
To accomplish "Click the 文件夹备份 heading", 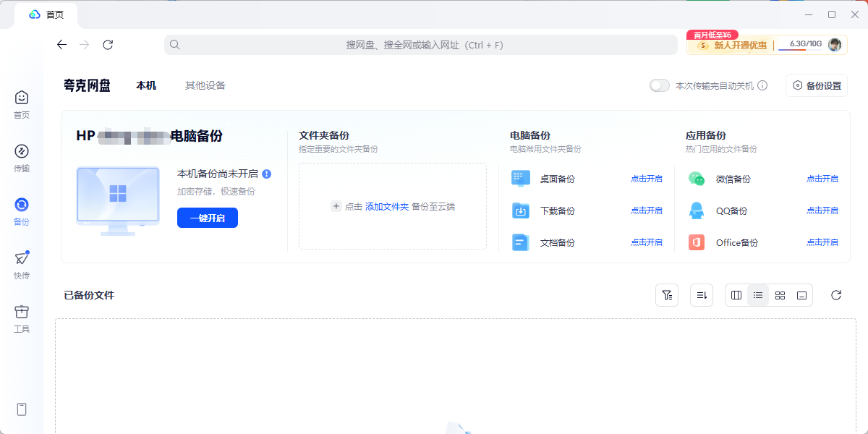I will point(324,135).
